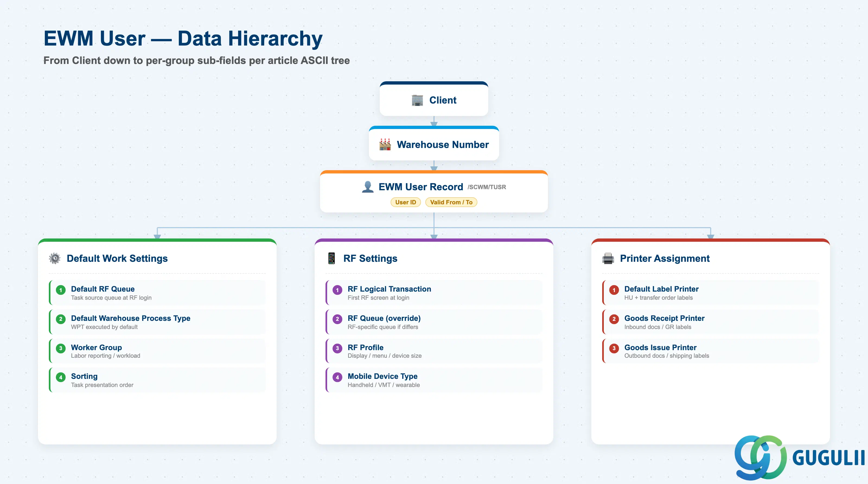The image size is (868, 484).
Task: Click the RF Queue (override) title
Action: [384, 318]
